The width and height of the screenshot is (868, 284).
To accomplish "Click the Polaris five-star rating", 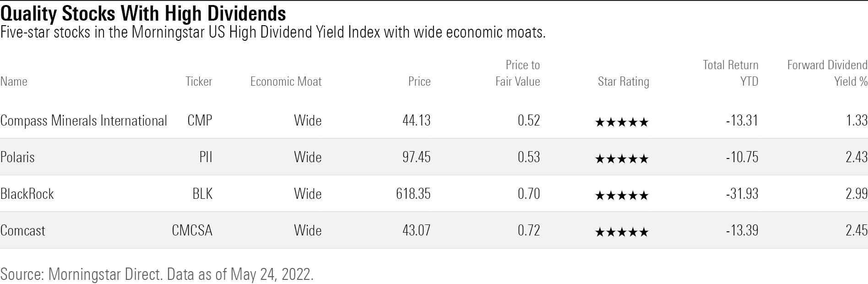I will pos(621,158).
